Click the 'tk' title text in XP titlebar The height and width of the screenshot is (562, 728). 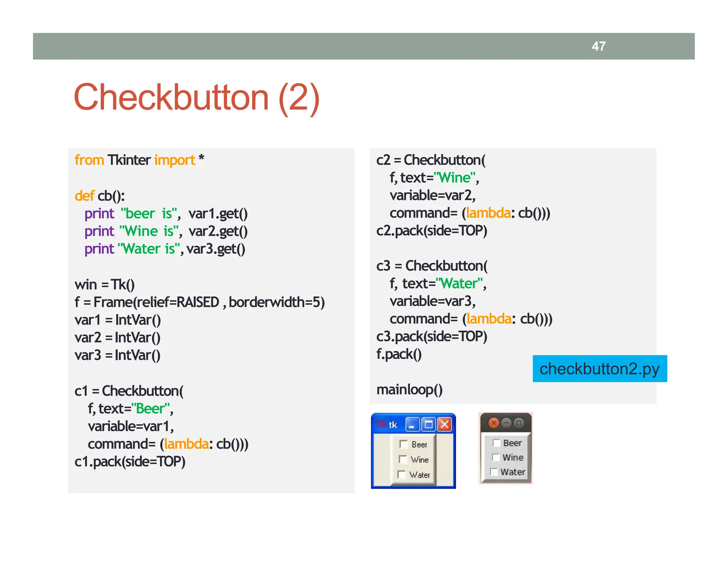point(393,425)
